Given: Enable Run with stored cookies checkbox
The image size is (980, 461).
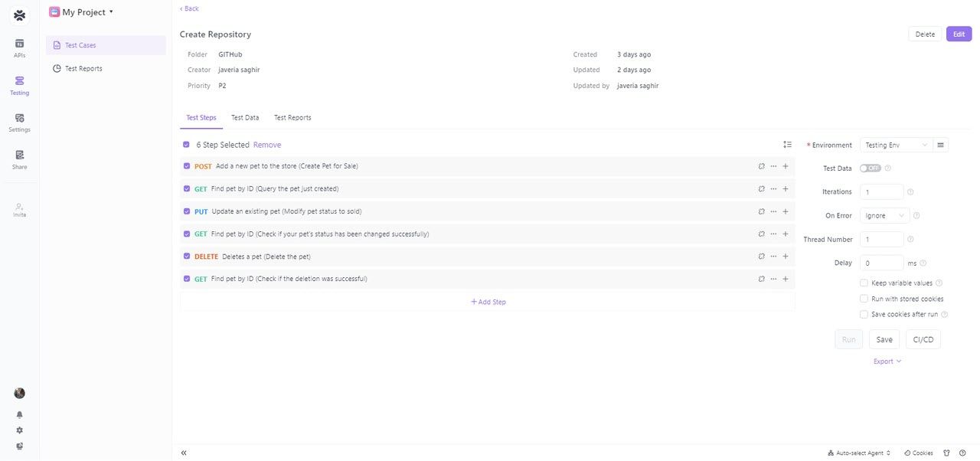Looking at the screenshot, I should point(864,299).
